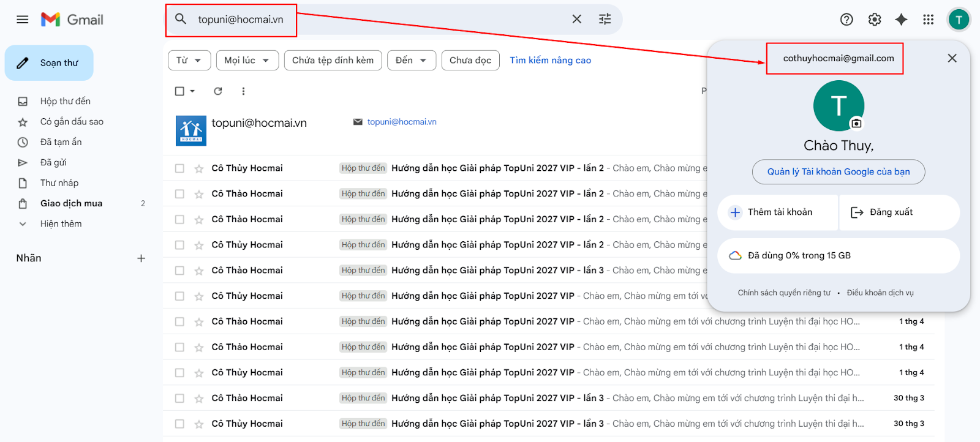The width and height of the screenshot is (980, 442).
Task: Open Tìm kiếm nâng cao link
Action: 550,60
